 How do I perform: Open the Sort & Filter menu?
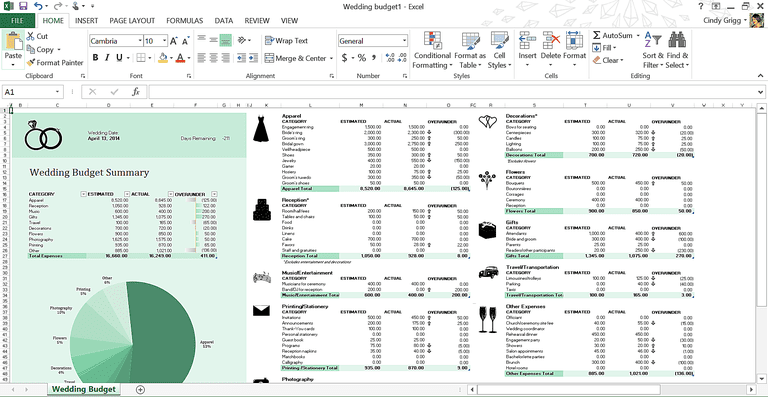pyautogui.click(x=653, y=49)
